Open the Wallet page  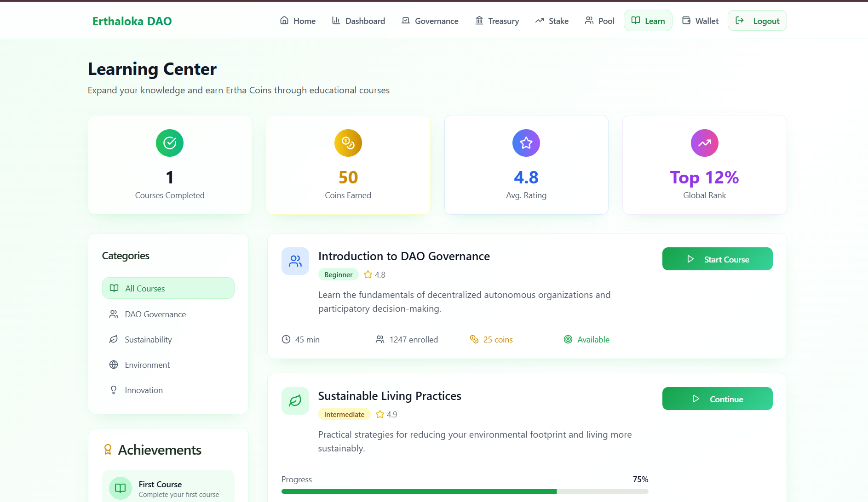click(x=700, y=21)
